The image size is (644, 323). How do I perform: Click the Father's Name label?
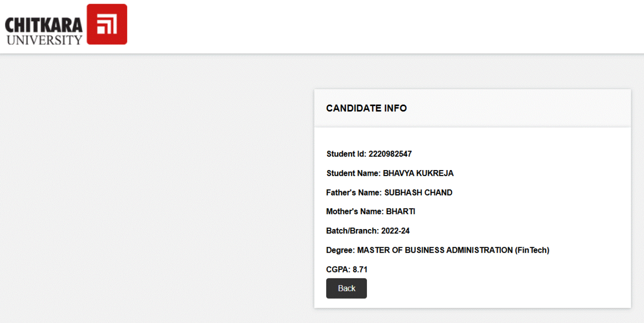[x=354, y=193]
